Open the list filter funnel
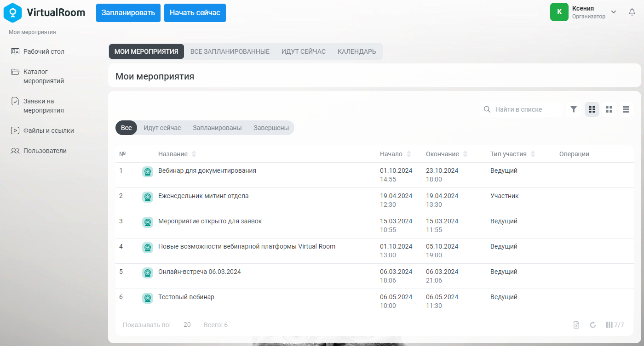644x346 pixels. [574, 109]
